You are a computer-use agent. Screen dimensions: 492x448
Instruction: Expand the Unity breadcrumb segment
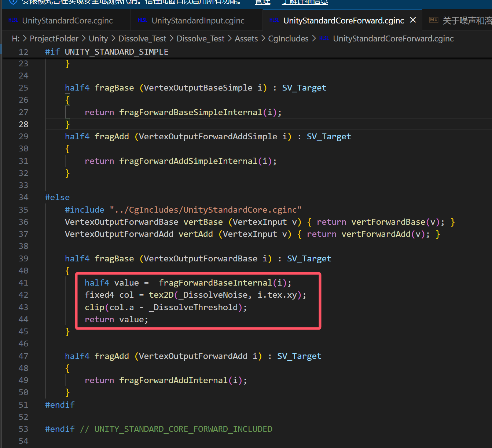click(x=98, y=38)
